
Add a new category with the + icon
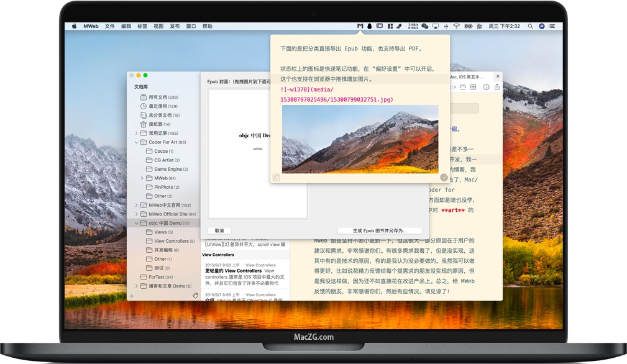tap(132, 297)
